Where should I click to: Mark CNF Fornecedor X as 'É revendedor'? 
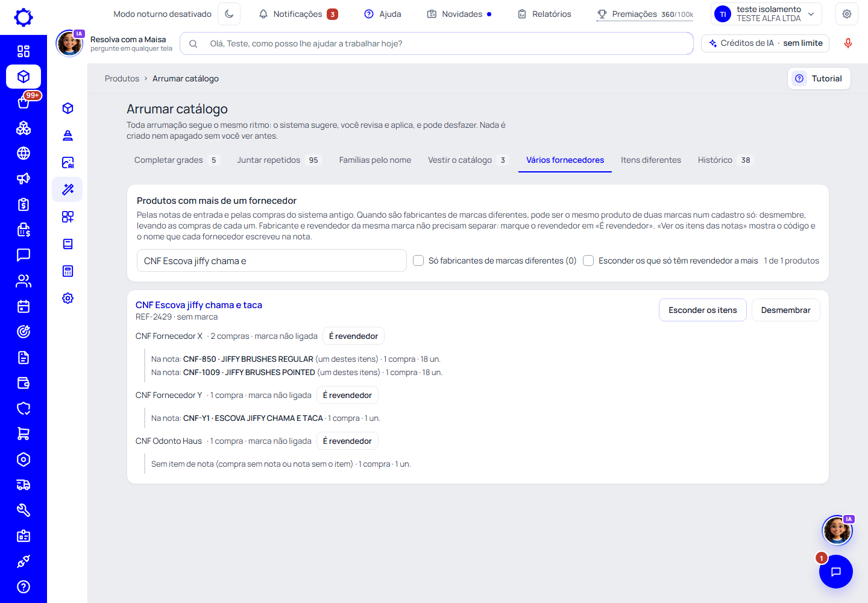pyautogui.click(x=353, y=336)
